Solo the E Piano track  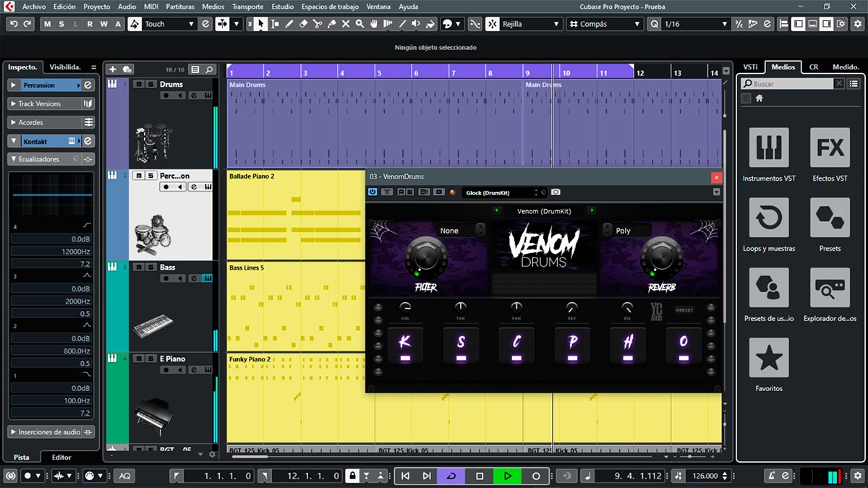[150, 359]
